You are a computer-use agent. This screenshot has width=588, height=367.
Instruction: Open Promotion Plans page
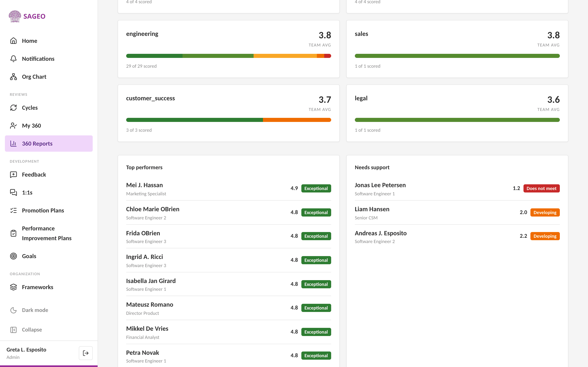(x=49, y=210)
